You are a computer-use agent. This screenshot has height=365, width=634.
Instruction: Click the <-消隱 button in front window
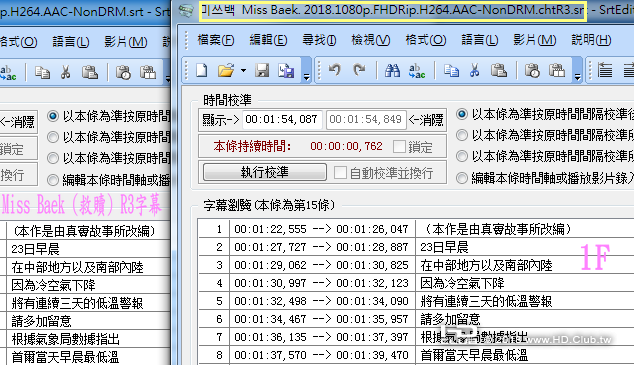click(x=426, y=120)
